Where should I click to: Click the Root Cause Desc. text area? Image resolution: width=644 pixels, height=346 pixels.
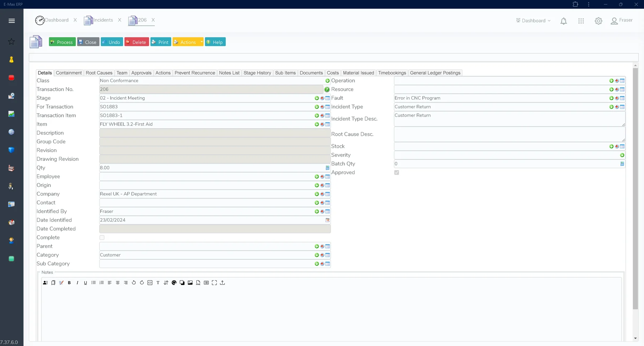pos(509,134)
